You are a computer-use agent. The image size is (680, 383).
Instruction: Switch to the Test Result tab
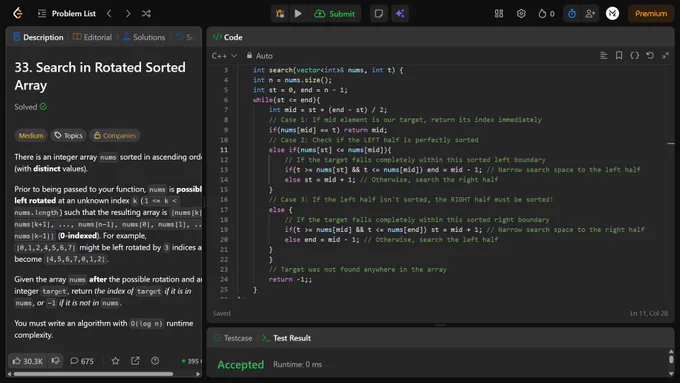point(287,338)
